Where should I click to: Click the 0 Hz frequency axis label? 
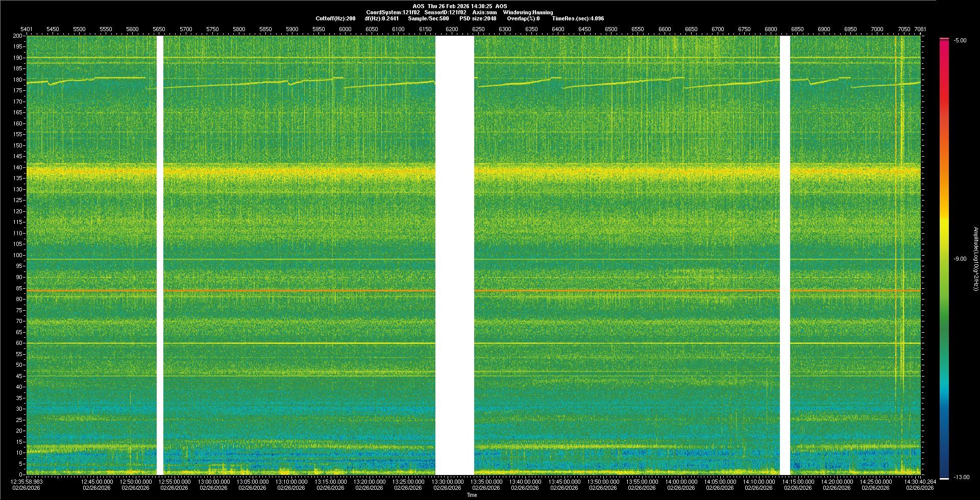pos(20,474)
